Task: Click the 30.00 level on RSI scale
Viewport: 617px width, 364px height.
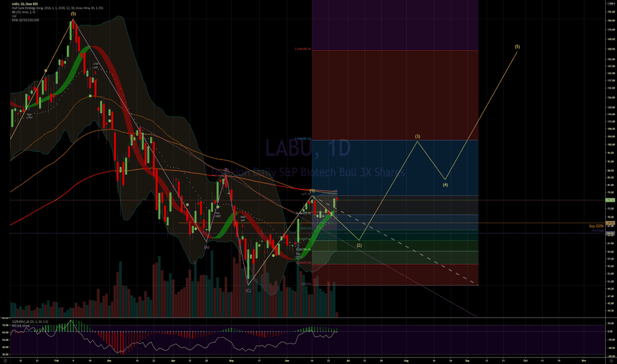Action: click(x=5, y=354)
